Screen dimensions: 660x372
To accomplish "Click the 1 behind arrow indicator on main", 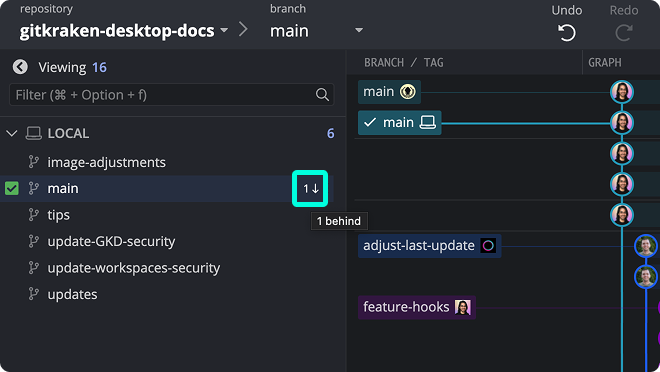I will pyautogui.click(x=310, y=189).
